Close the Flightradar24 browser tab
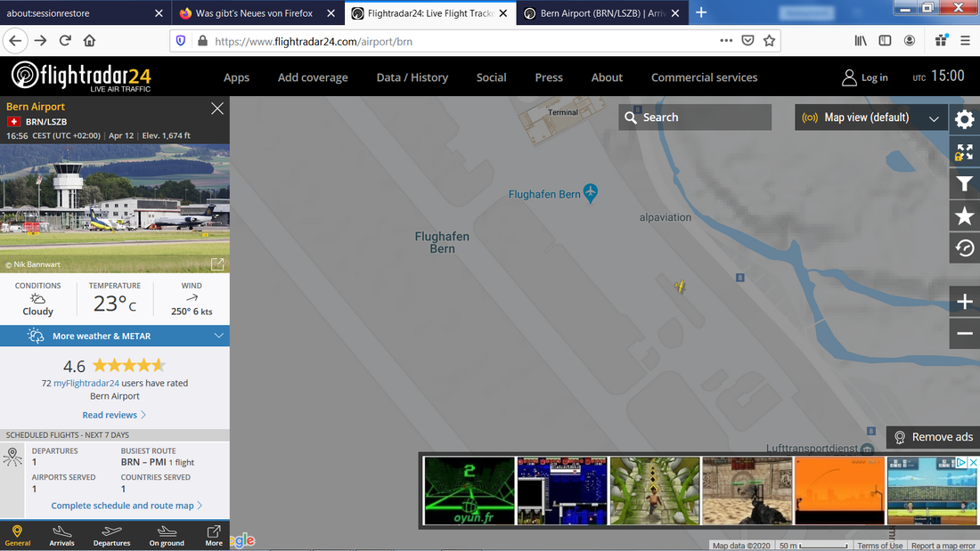Viewport: 980px width, 551px height. 503,13
